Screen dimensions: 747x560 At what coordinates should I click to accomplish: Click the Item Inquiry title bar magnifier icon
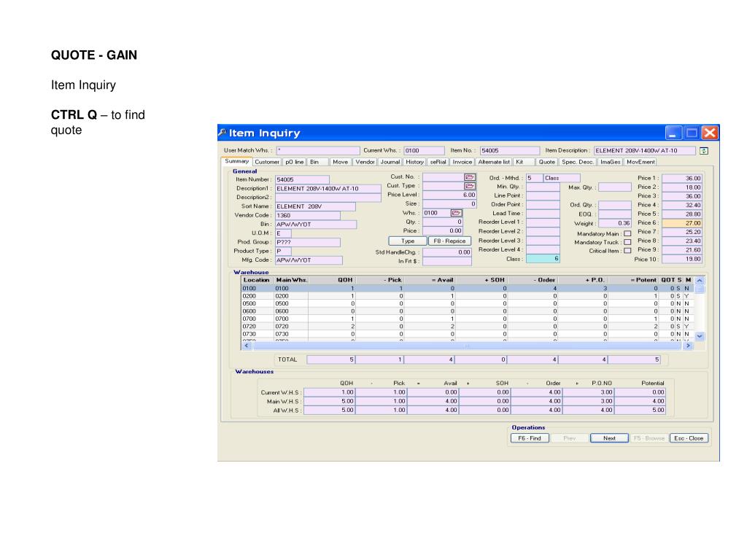[x=222, y=133]
